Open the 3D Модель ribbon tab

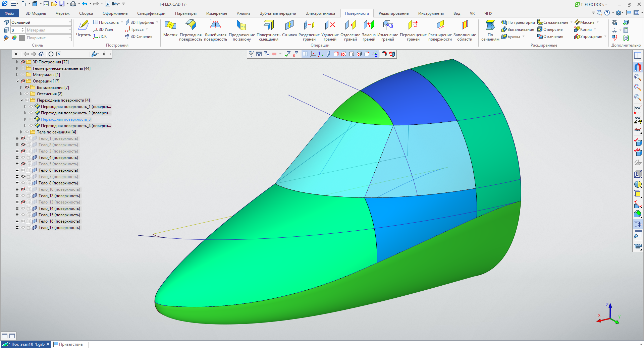coord(36,13)
